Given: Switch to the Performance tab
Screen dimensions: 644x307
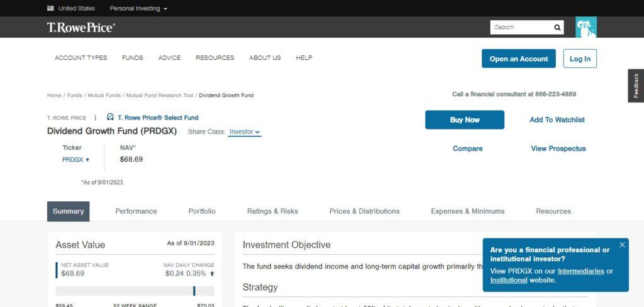Looking at the screenshot, I should pyautogui.click(x=136, y=211).
